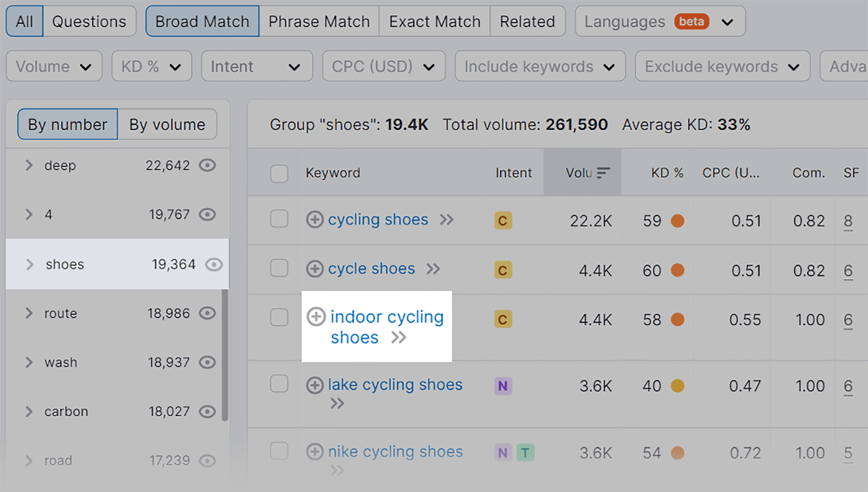Hide the "deep" keyword group via its eye icon
The height and width of the screenshot is (492, 868).
pos(208,165)
